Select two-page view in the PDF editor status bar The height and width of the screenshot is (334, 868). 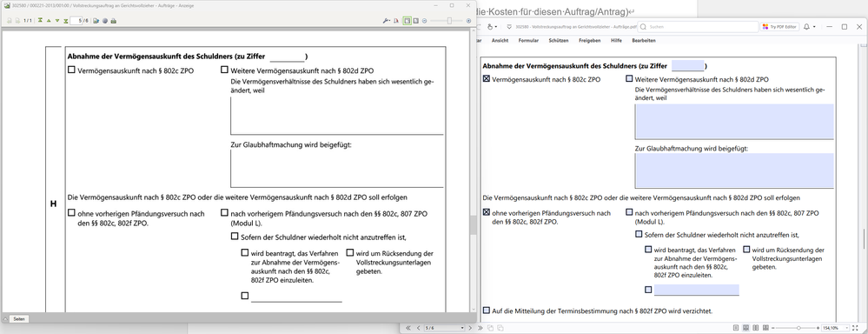[756, 328]
